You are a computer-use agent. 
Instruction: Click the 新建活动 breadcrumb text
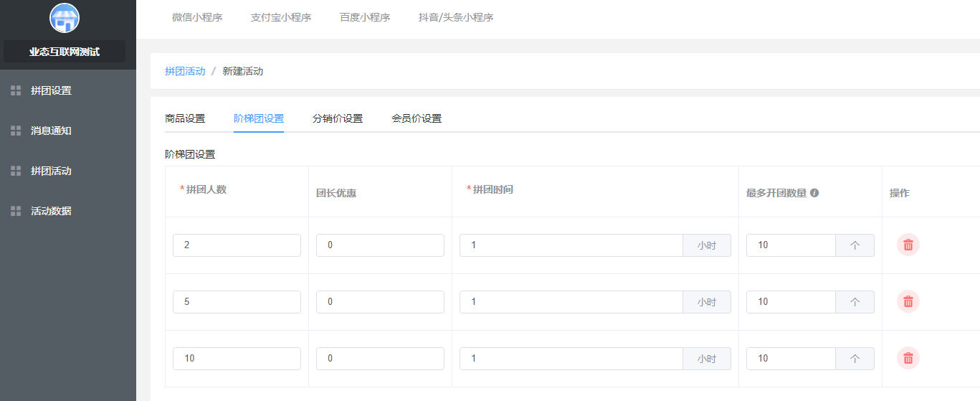pos(243,71)
